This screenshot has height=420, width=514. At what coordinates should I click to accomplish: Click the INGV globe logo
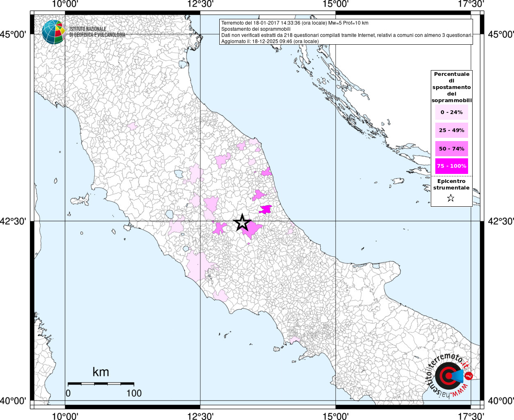click(x=54, y=32)
